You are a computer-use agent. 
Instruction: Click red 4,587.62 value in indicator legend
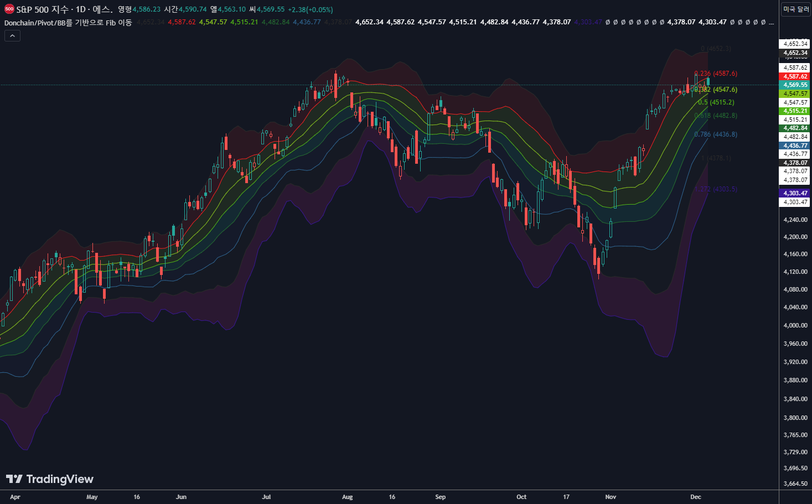tap(182, 22)
